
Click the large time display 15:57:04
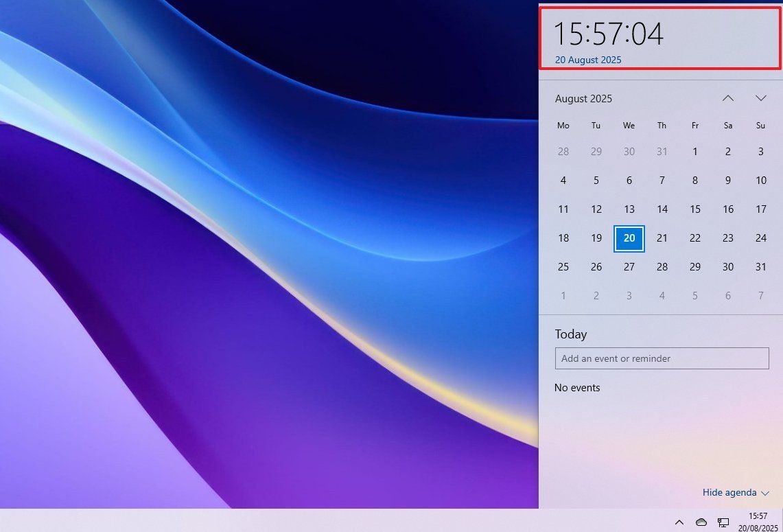point(608,34)
